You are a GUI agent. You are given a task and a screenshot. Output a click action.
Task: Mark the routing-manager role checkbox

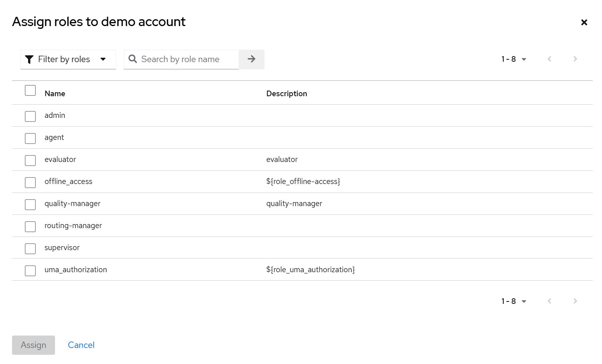(x=31, y=226)
